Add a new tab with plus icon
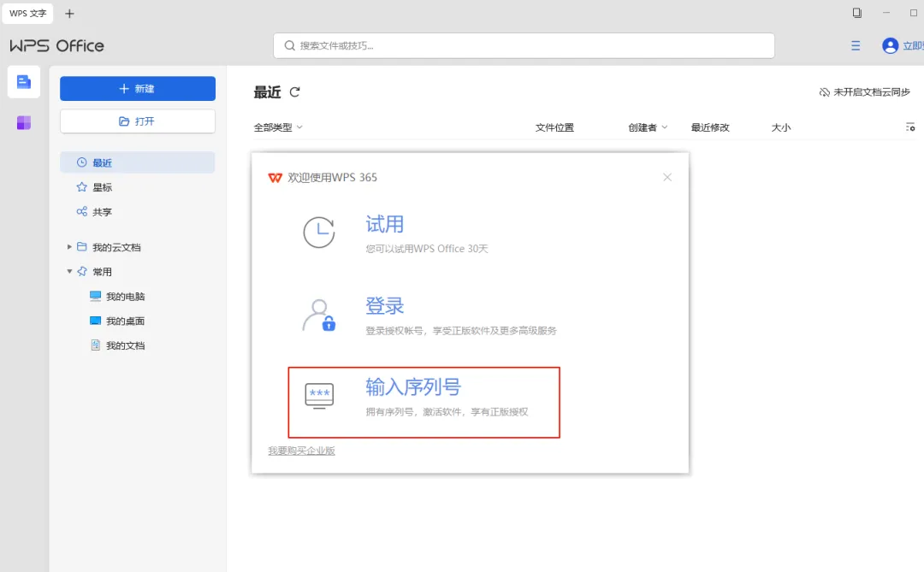The image size is (924, 572). tap(69, 14)
